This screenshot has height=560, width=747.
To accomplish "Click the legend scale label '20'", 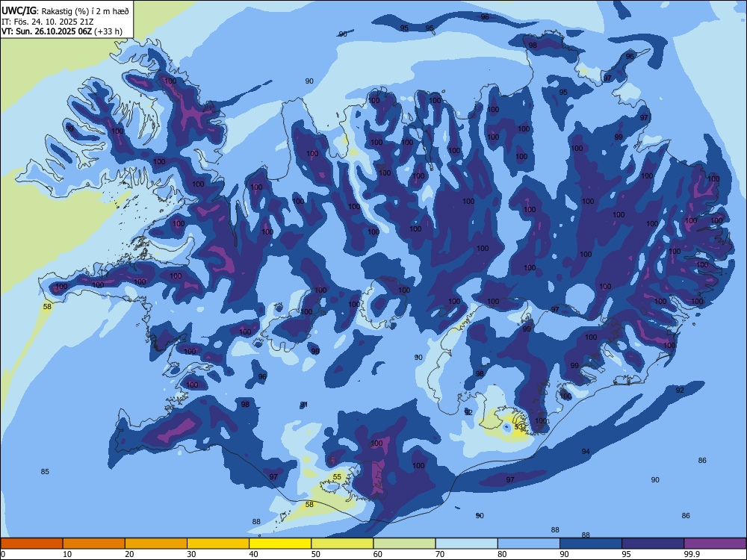I will click(129, 554).
